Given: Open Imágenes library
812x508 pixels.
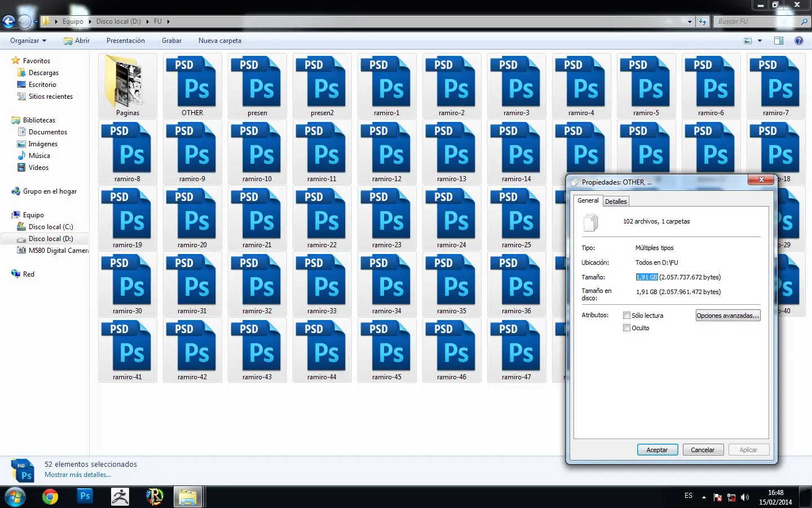Looking at the screenshot, I should [43, 144].
